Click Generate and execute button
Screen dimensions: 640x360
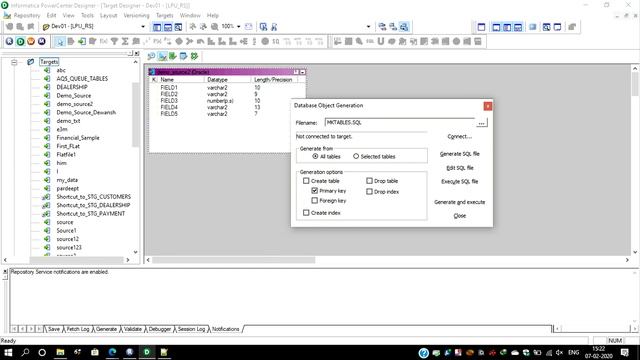(460, 202)
